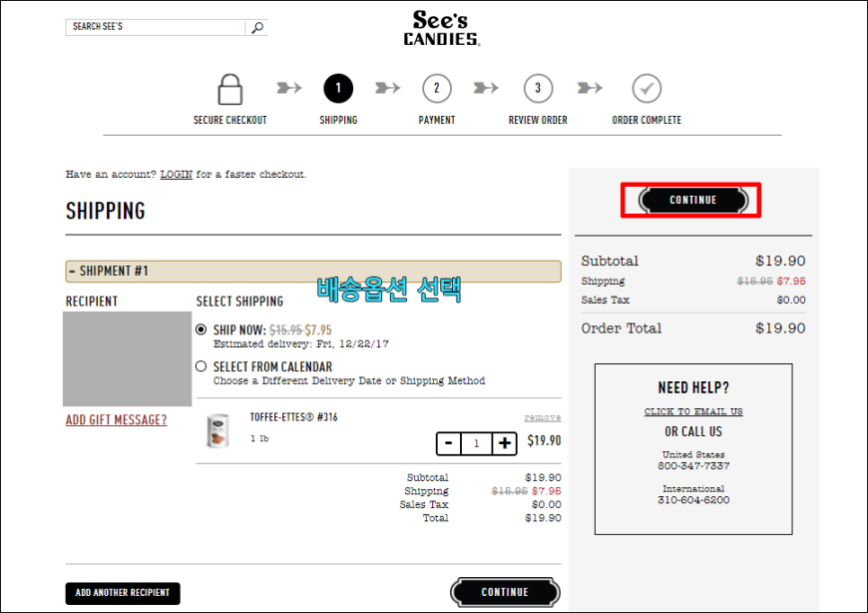Decrease quantity with the minus button
868x613 pixels.
(x=448, y=443)
